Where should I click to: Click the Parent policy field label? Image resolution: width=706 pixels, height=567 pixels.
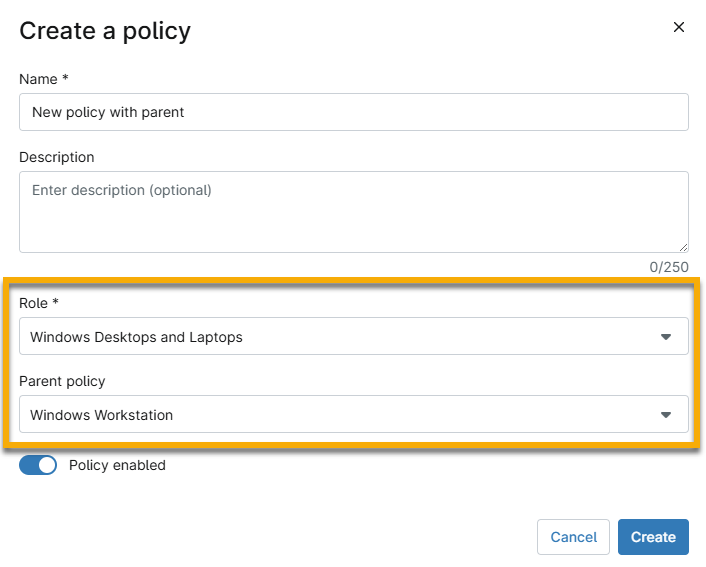62,380
